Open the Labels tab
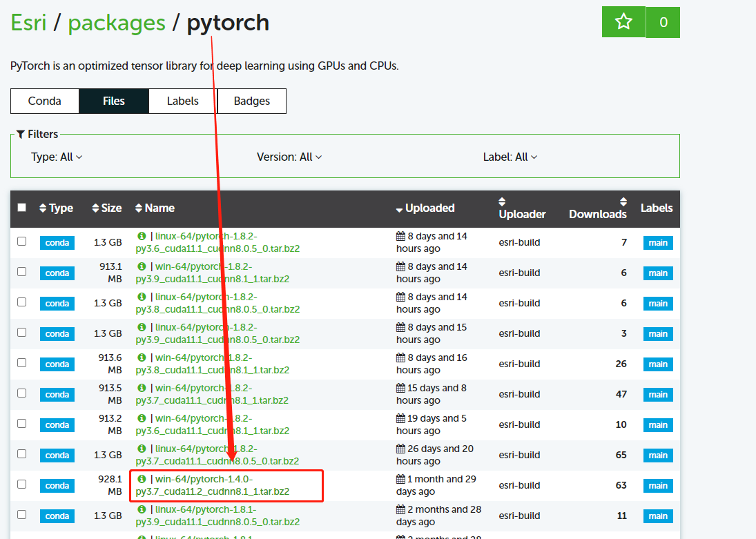Viewport: 756px width, 539px height. click(x=183, y=101)
